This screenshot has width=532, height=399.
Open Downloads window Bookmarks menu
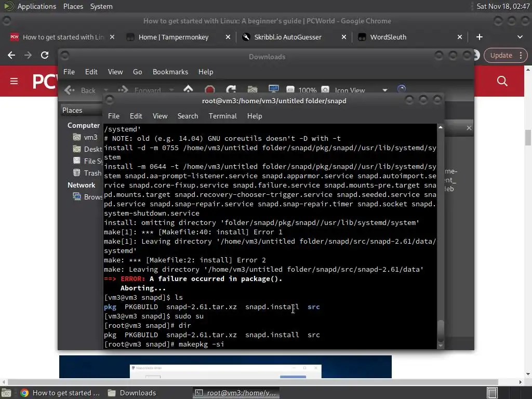pyautogui.click(x=170, y=72)
